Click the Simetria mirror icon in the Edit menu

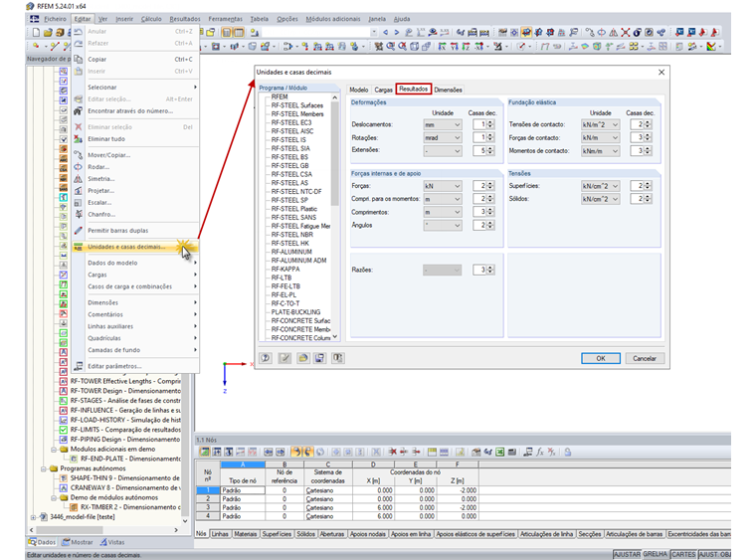[79, 179]
